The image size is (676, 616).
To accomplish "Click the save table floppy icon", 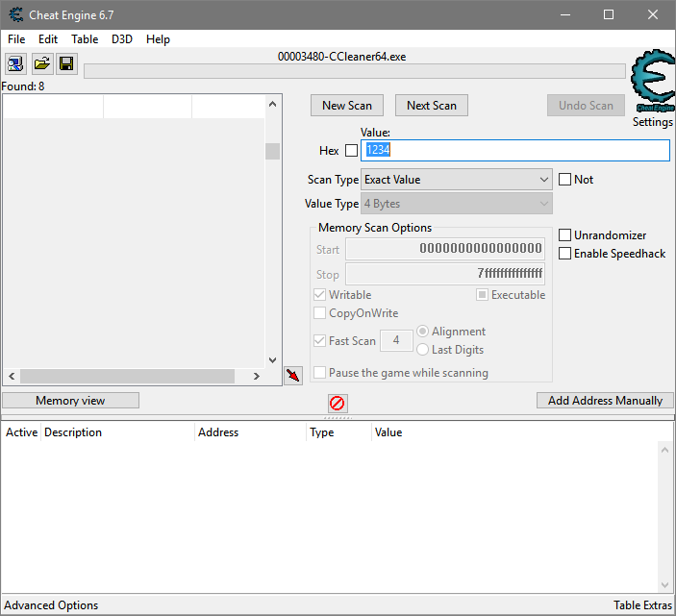I will [66, 64].
